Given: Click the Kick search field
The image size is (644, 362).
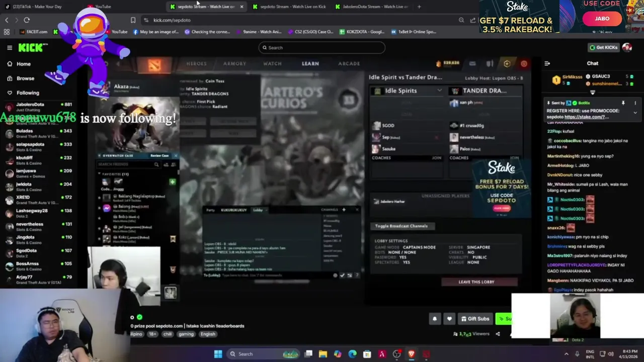Looking at the screenshot, I should pyautogui.click(x=322, y=48).
